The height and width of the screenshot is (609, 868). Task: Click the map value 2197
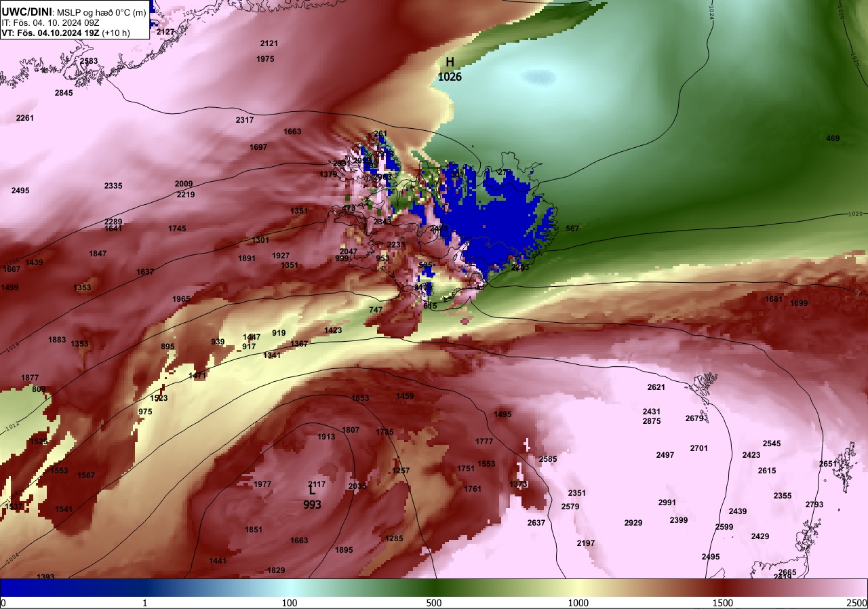586,543
